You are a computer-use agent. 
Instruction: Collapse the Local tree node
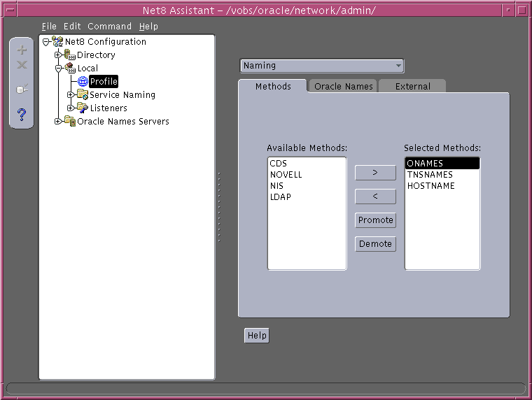coord(58,68)
